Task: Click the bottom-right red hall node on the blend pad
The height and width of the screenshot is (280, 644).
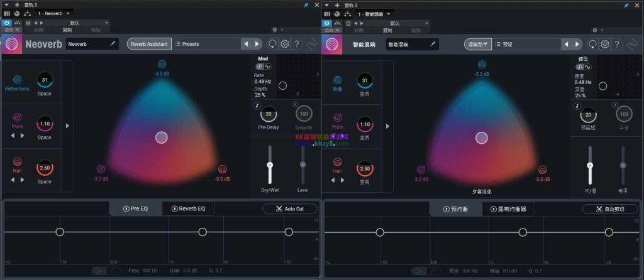Action: pyautogui.click(x=222, y=168)
